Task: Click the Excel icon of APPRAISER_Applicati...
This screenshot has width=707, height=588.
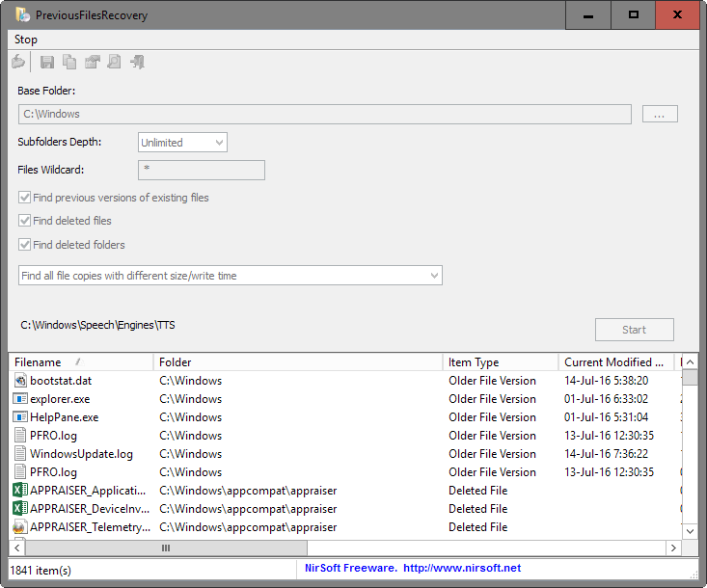Action: (20, 491)
